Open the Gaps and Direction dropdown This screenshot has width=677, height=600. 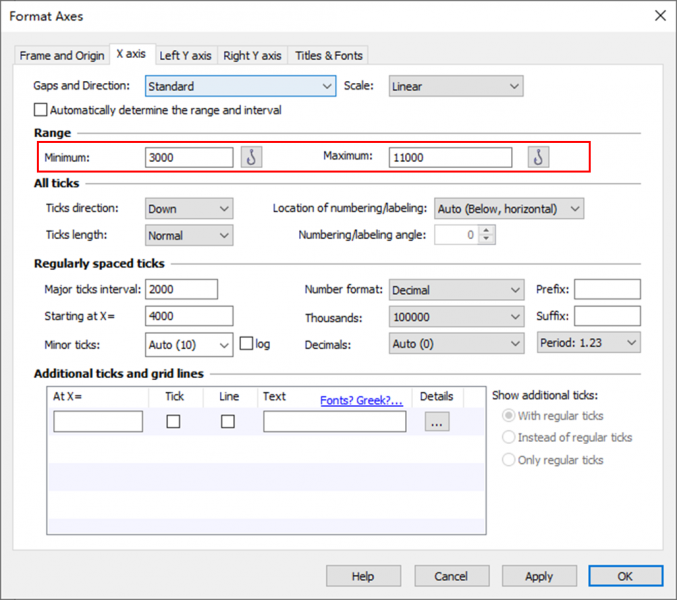(x=240, y=87)
